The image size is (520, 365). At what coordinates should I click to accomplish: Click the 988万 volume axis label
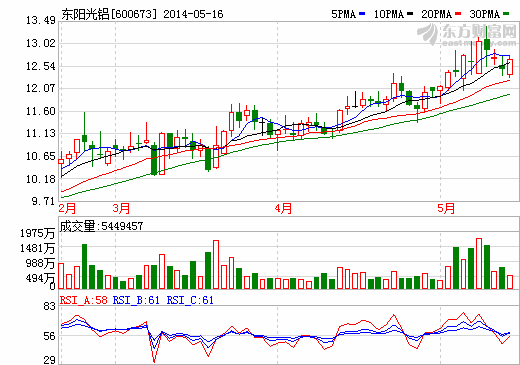tap(40, 263)
